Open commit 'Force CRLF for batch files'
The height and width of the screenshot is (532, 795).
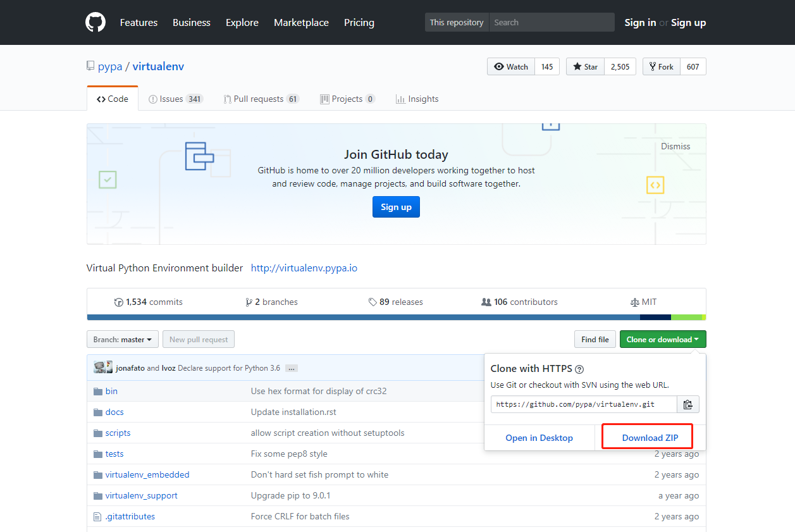(x=300, y=517)
